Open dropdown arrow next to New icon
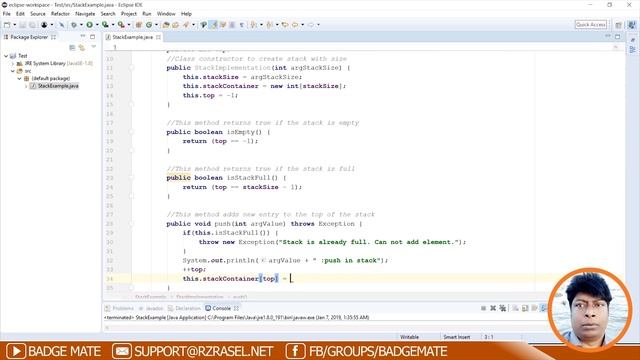 point(15,25)
